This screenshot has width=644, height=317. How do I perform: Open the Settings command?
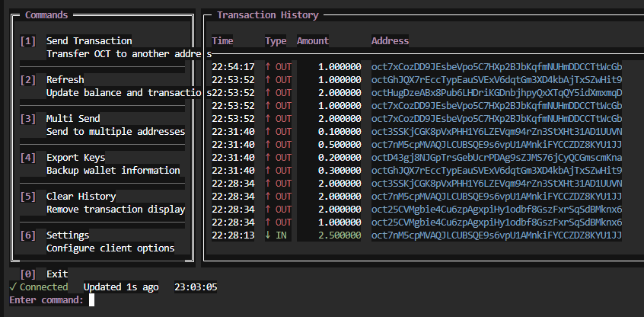point(68,235)
